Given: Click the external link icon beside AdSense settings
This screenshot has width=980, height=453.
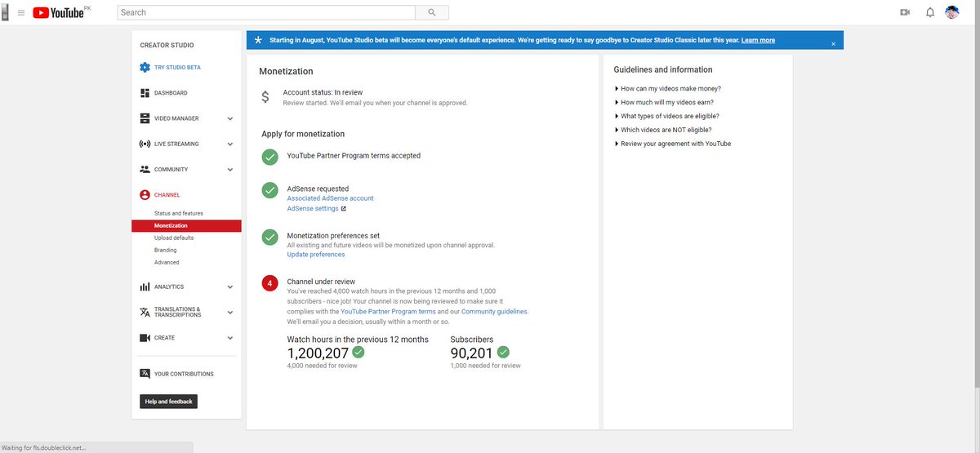Looking at the screenshot, I should (x=343, y=209).
